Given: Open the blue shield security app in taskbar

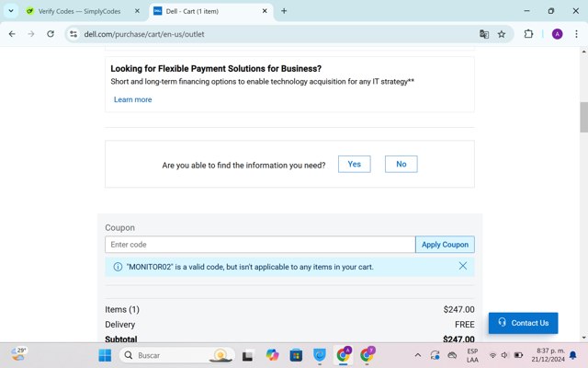Looking at the screenshot, I should (x=320, y=355).
